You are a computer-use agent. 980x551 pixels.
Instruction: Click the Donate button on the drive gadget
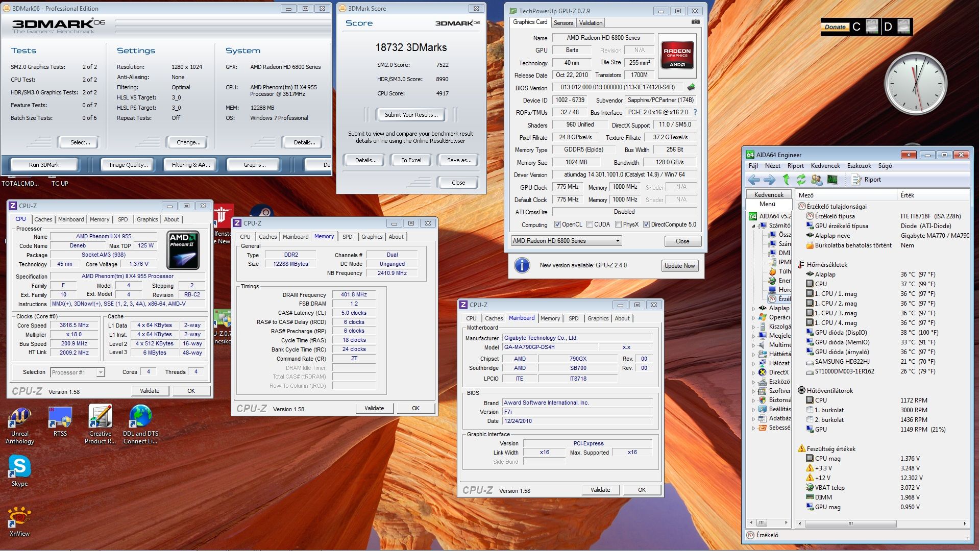pyautogui.click(x=835, y=27)
